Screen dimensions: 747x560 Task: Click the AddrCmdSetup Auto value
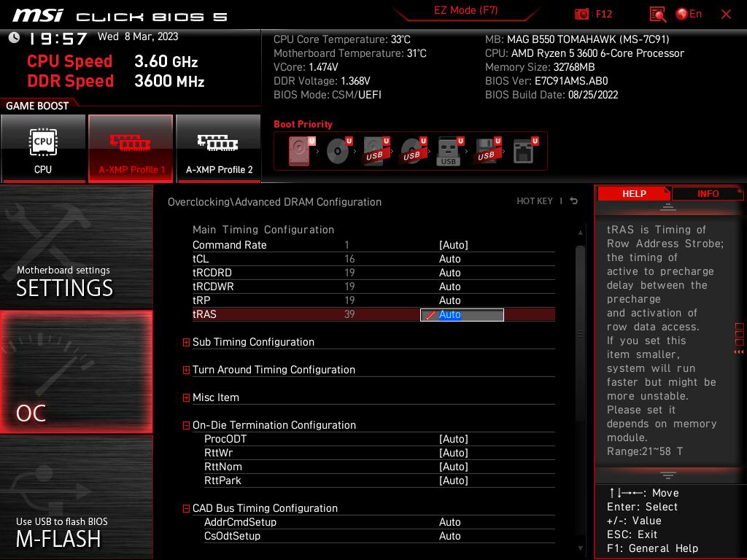coord(449,522)
